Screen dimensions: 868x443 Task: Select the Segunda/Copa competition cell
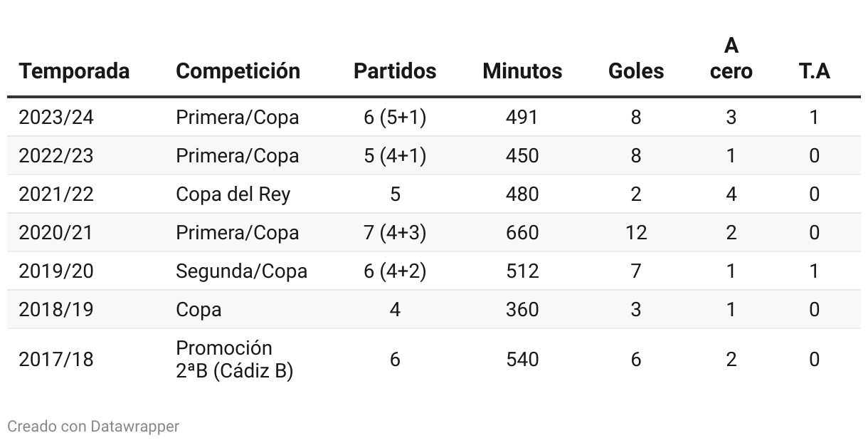pos(241,271)
